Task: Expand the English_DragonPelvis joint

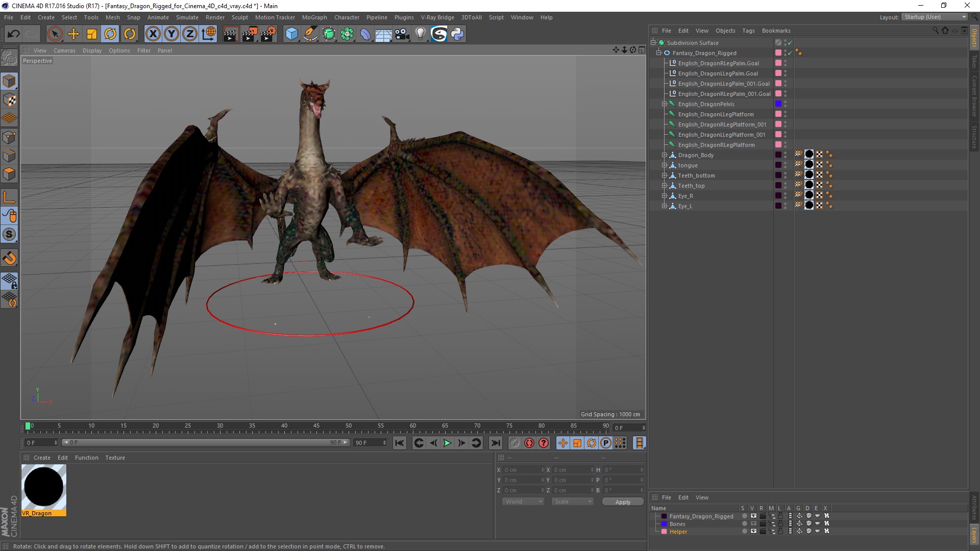Action: click(664, 104)
